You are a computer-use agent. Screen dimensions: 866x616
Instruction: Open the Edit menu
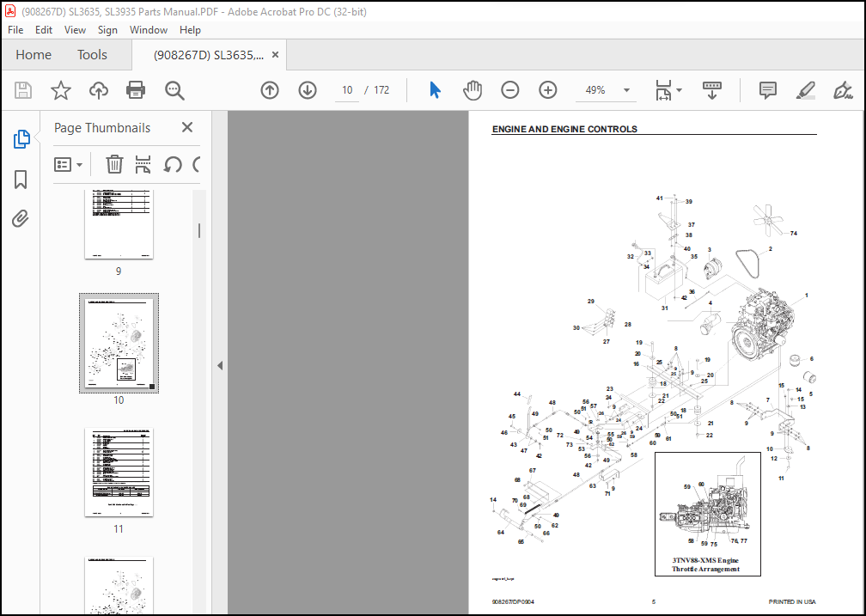point(44,30)
